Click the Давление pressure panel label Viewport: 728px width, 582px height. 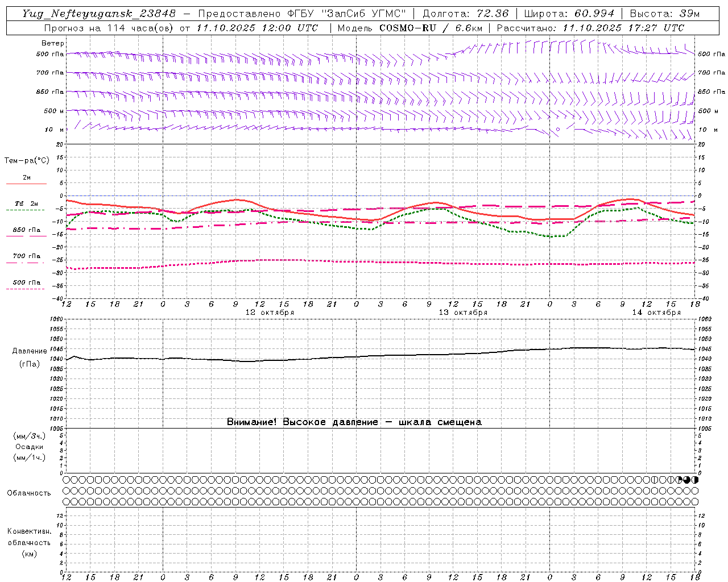pyautogui.click(x=30, y=351)
